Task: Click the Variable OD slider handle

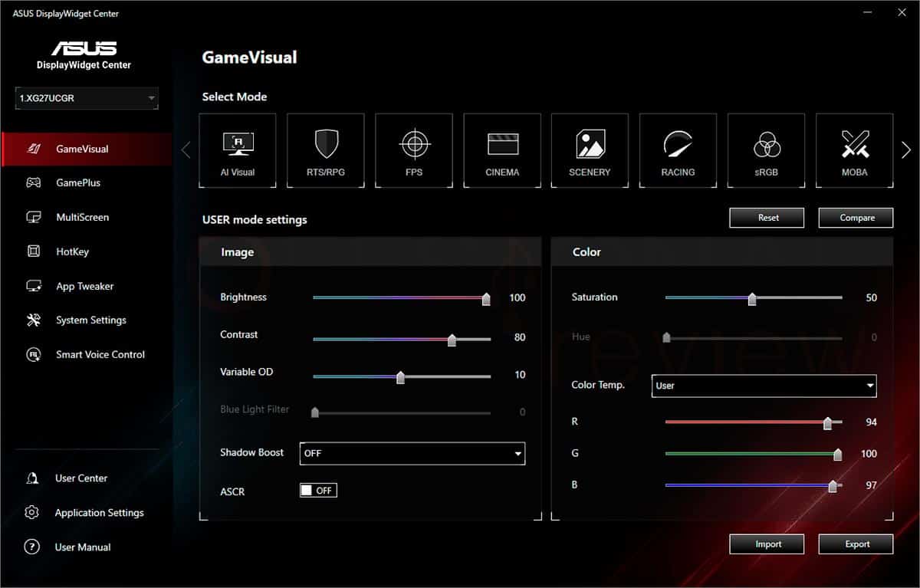Action: pyautogui.click(x=400, y=377)
